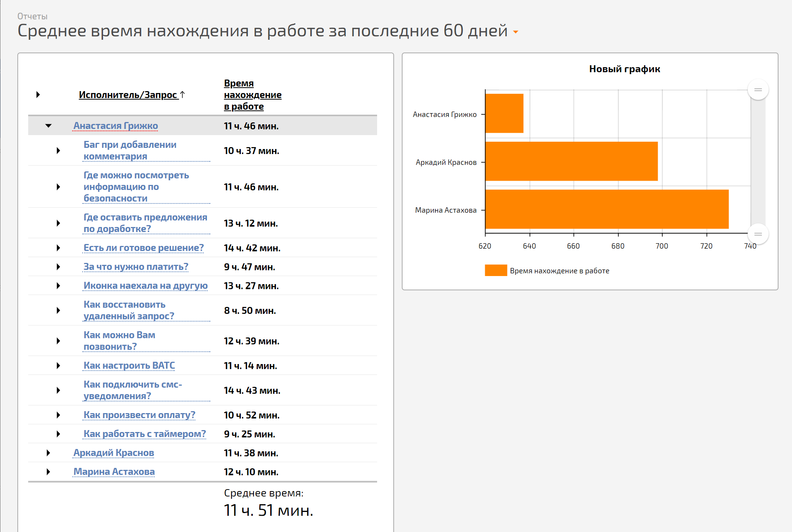792x532 pixels.
Task: Open request За что нужно платить?
Action: [136, 267]
